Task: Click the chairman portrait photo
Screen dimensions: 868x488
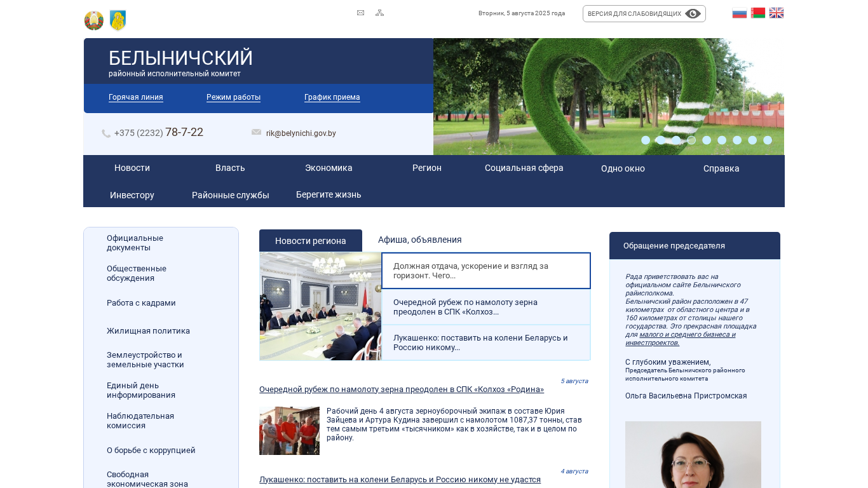Action: click(693, 454)
